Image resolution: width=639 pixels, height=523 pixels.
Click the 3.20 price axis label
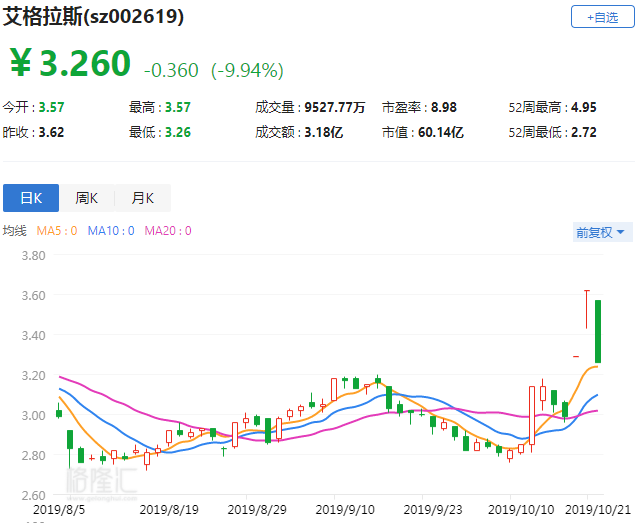(33, 375)
